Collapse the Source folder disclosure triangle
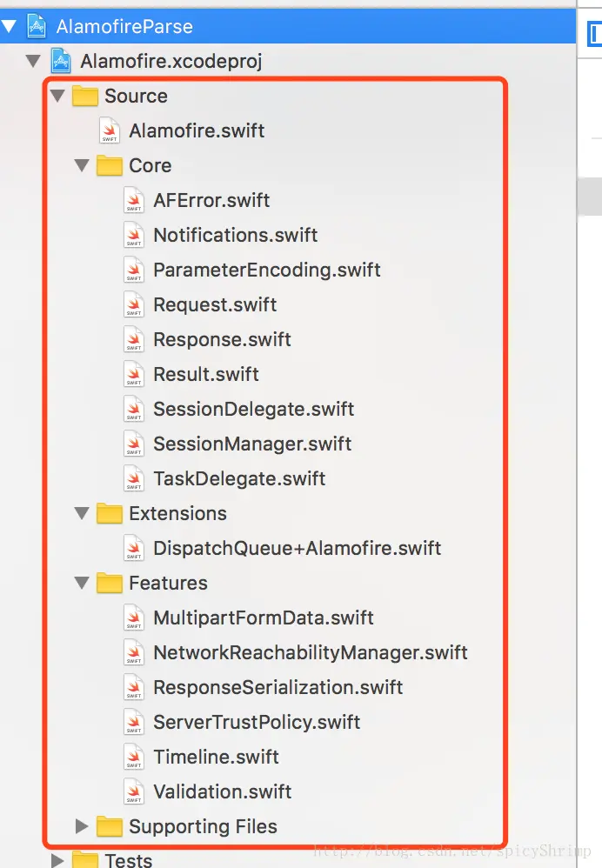 tap(57, 96)
